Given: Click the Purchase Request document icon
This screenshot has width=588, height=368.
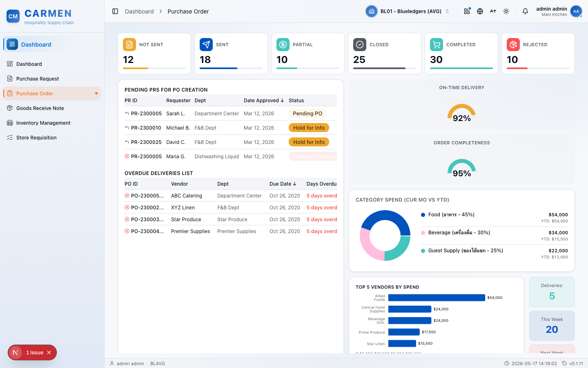Looking at the screenshot, I should coord(10,79).
